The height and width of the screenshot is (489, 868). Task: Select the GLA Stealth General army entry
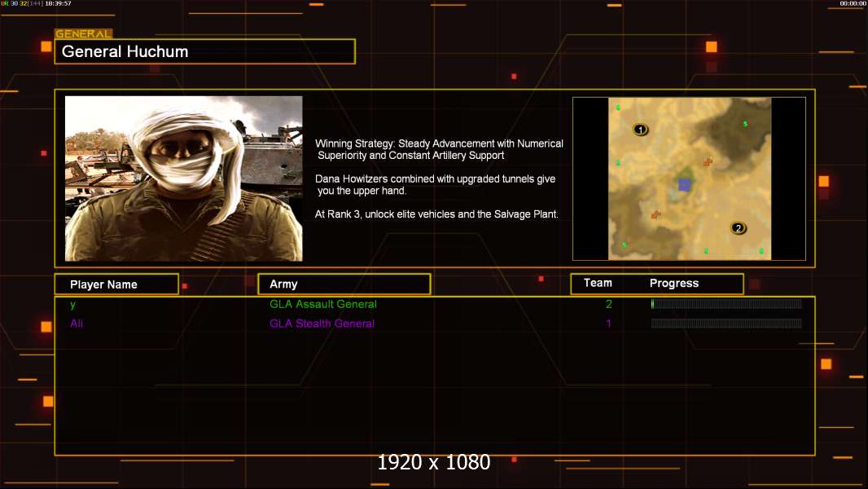[x=322, y=324]
